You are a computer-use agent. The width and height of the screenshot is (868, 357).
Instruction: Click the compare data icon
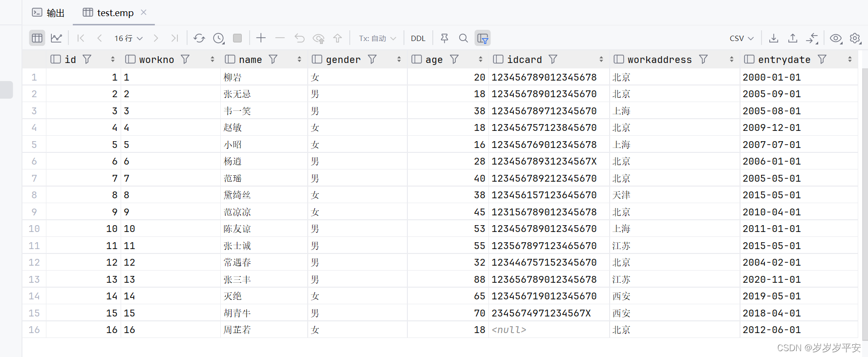(812, 38)
